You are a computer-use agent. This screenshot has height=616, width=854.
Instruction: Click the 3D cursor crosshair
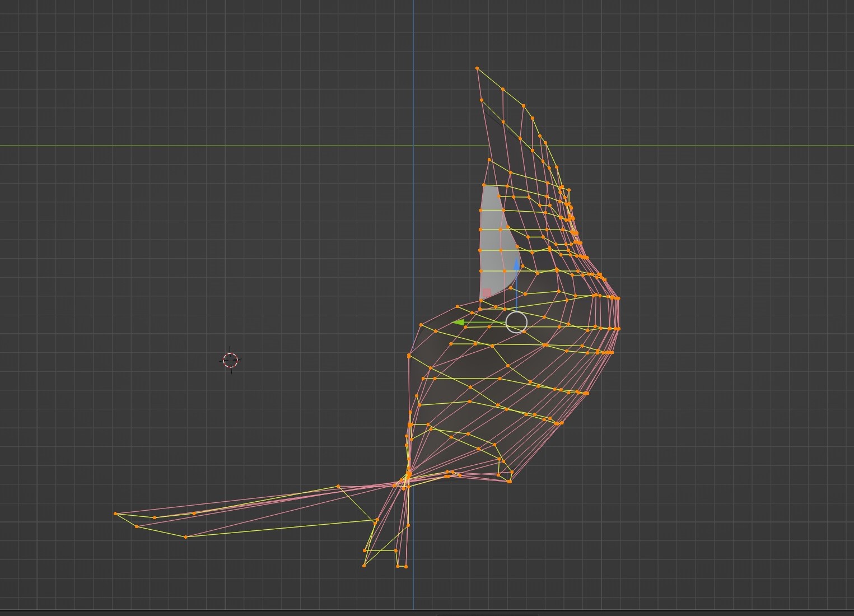coord(230,360)
